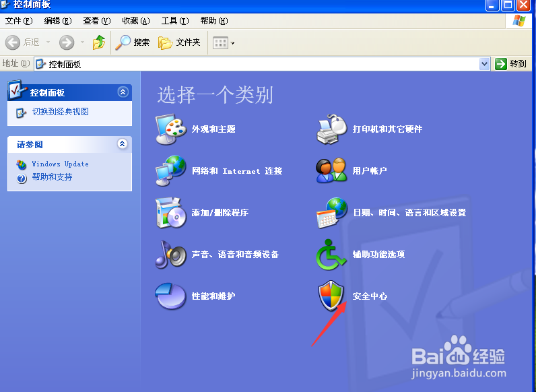Click the Forward arrow icon
Screen dimensions: 536x392
(x=67, y=42)
